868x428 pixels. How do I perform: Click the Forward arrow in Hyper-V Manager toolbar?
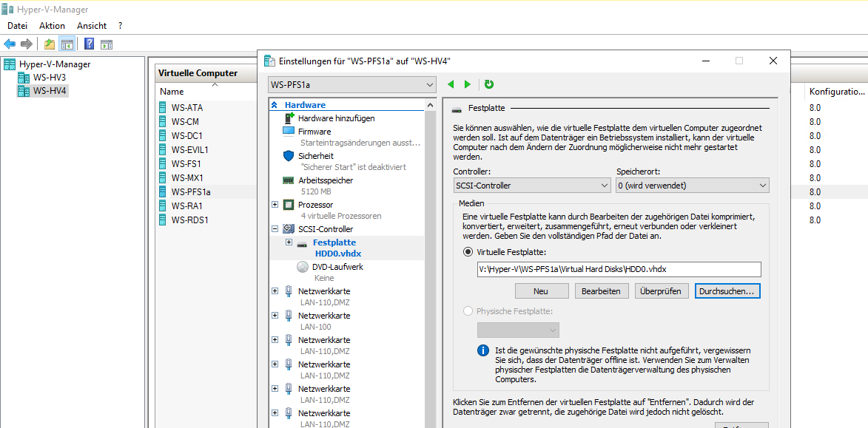(26, 44)
